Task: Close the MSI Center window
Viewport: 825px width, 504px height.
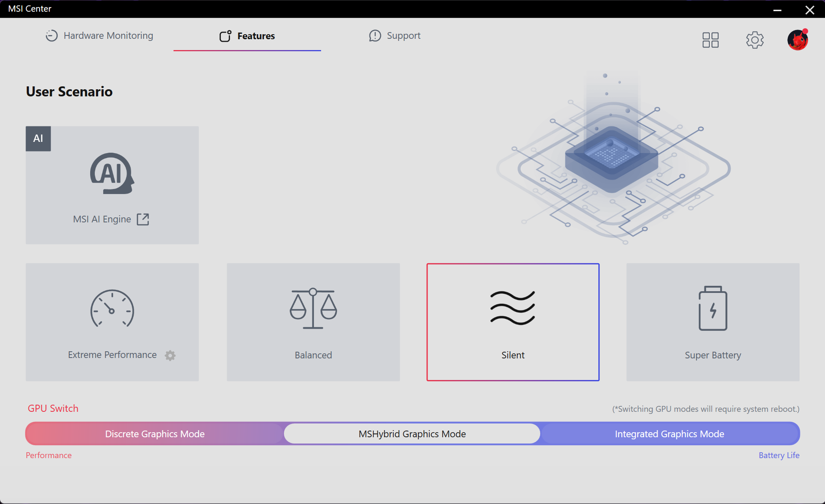Action: pyautogui.click(x=810, y=10)
